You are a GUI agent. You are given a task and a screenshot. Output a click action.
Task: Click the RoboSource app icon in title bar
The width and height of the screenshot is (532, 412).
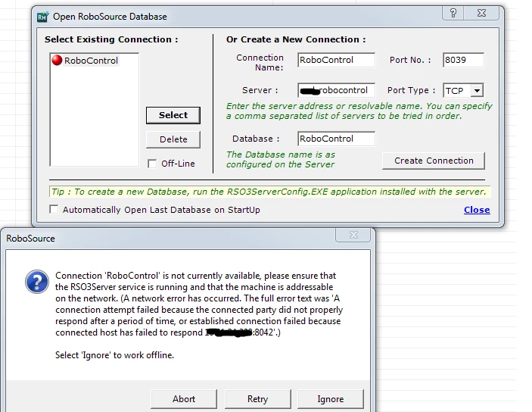pos(42,17)
